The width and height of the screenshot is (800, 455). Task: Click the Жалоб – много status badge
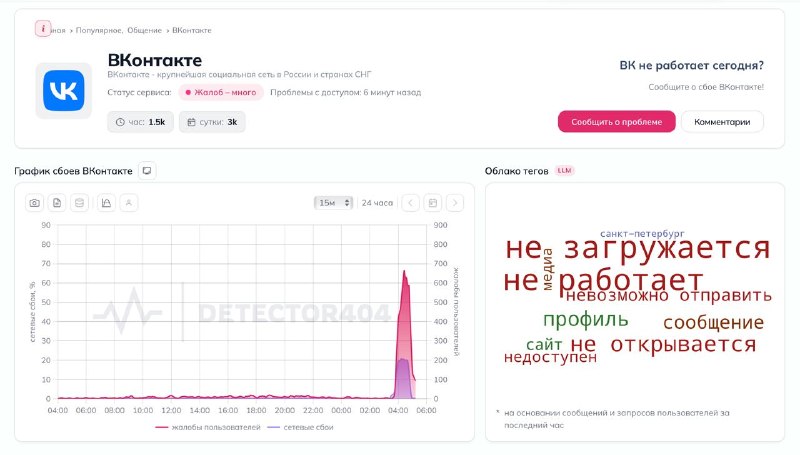click(221, 92)
